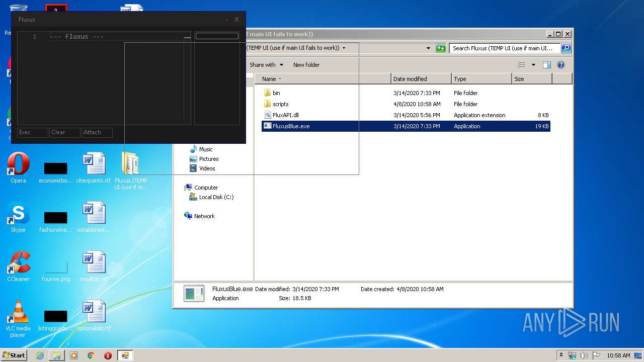Select Computer in navigation pane

(x=201, y=188)
